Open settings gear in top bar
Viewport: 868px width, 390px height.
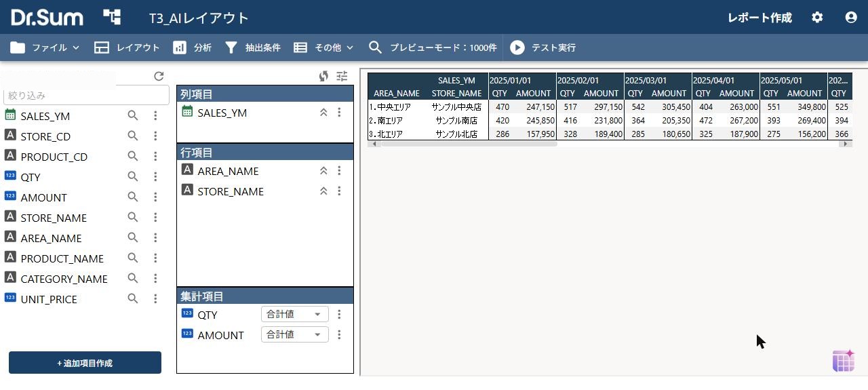[817, 18]
